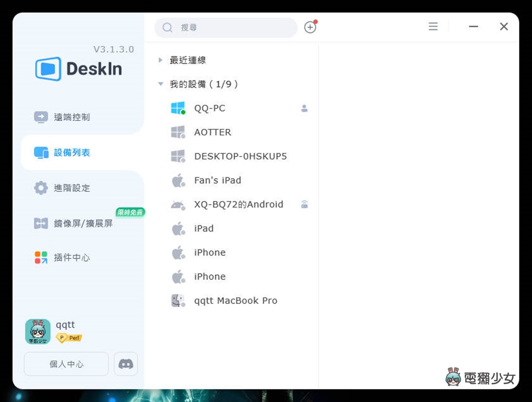Viewport: 532px width, 402px height.
Task: Select the 設備列表 tab
Action: (x=82, y=152)
